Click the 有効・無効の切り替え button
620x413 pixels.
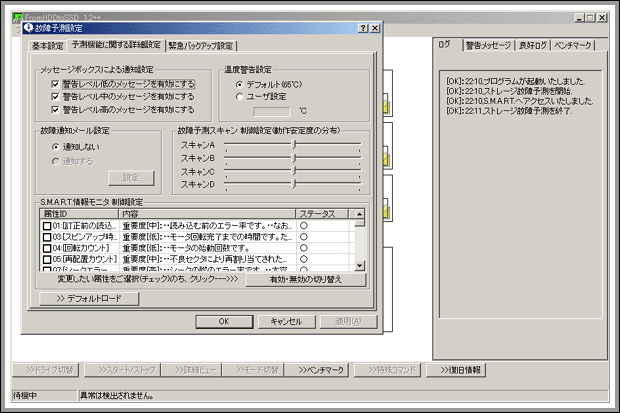click(x=306, y=279)
